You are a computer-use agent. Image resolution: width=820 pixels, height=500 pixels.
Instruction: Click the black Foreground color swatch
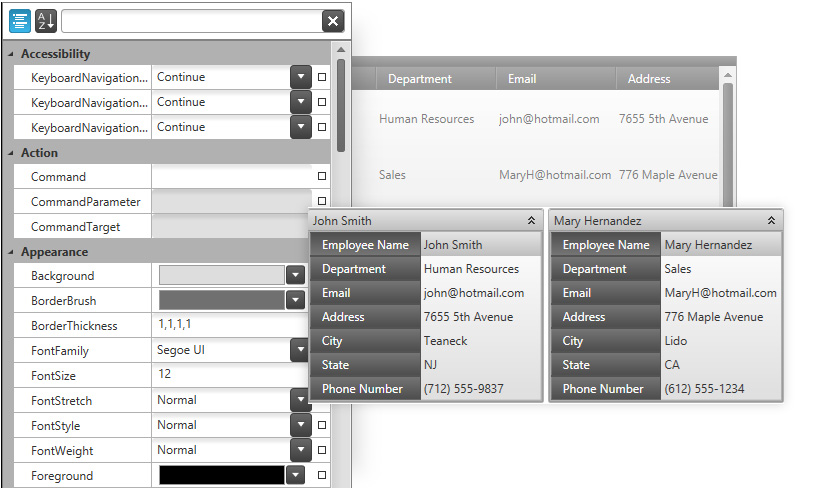221,475
